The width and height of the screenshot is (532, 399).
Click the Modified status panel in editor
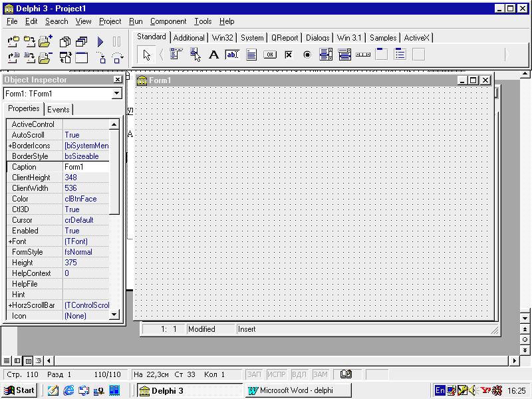[x=210, y=329]
